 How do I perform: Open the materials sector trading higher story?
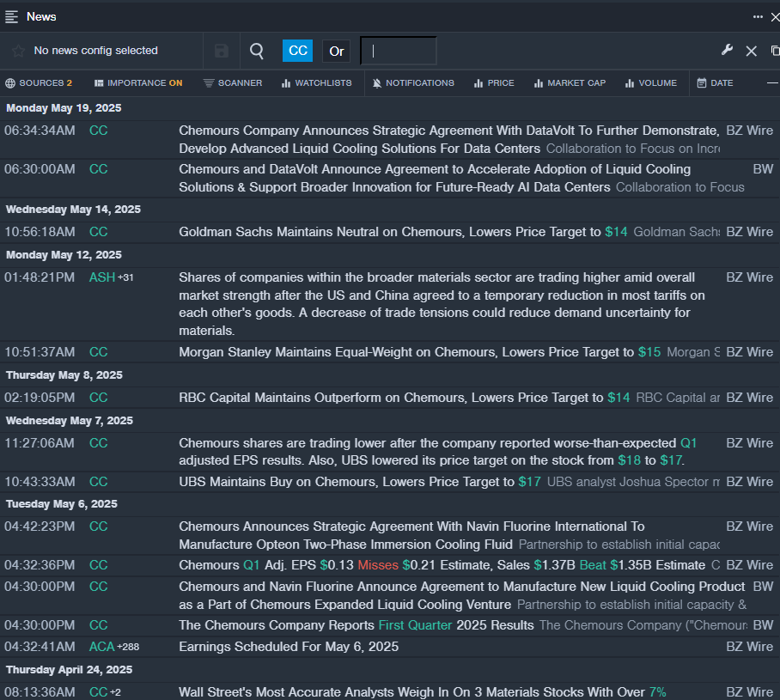(442, 304)
